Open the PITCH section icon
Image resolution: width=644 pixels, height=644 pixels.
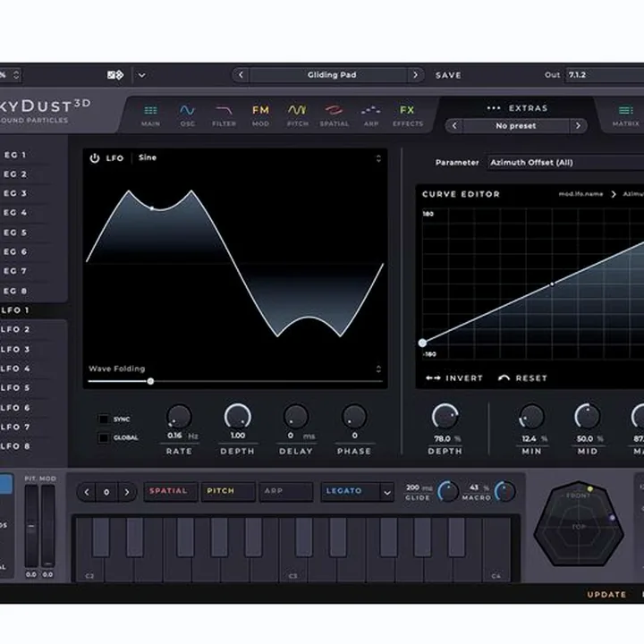click(x=297, y=110)
